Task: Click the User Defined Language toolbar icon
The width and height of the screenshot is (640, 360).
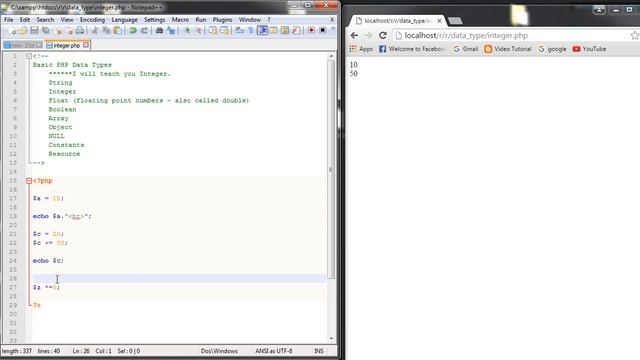Action: coord(273,30)
